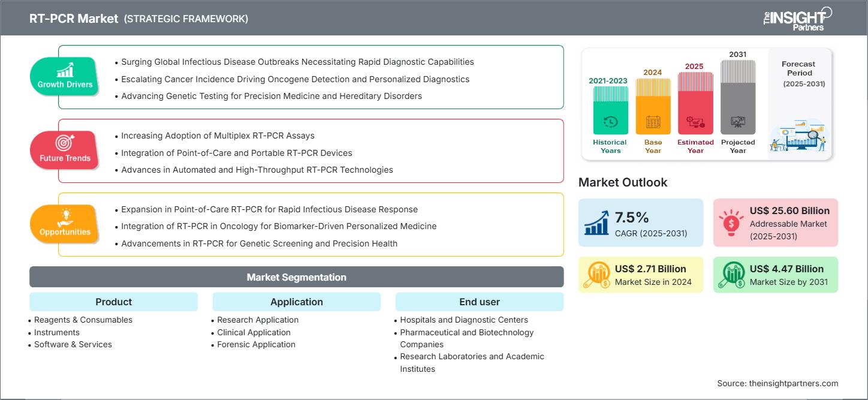The image size is (868, 400).
Task: Click the magnifier-coin icon beside Market Size 2024
Action: [x=596, y=274]
